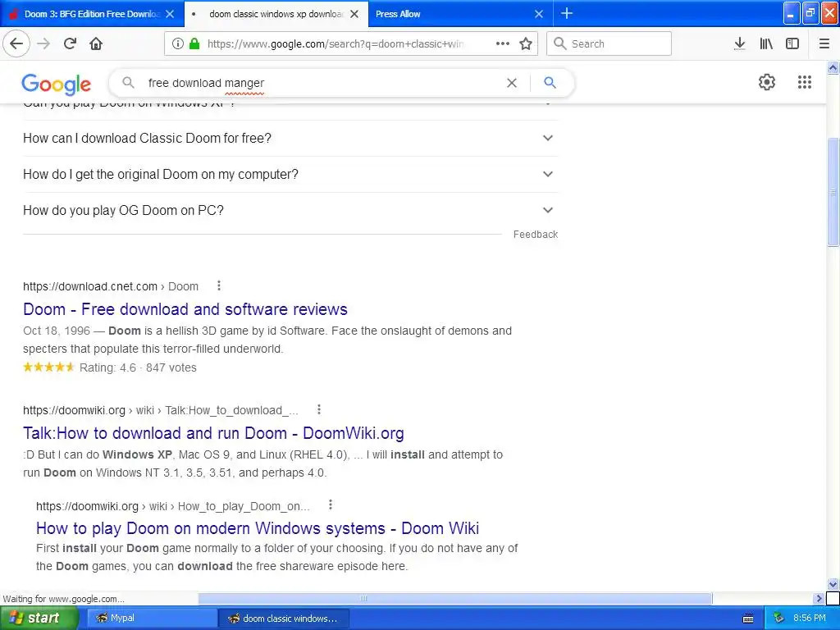Viewport: 840px width, 630px height.
Task: Open 'Talk:How to download and run Doom' link
Action: [213, 433]
